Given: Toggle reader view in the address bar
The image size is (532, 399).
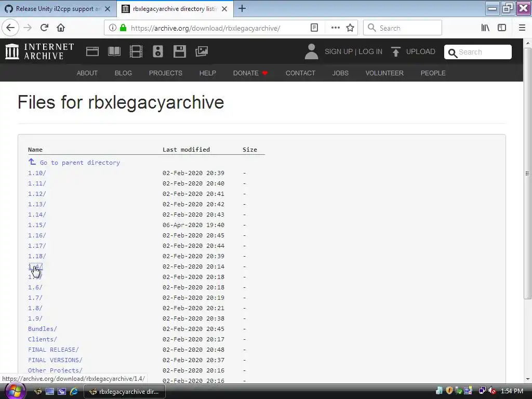Looking at the screenshot, I should (314, 28).
